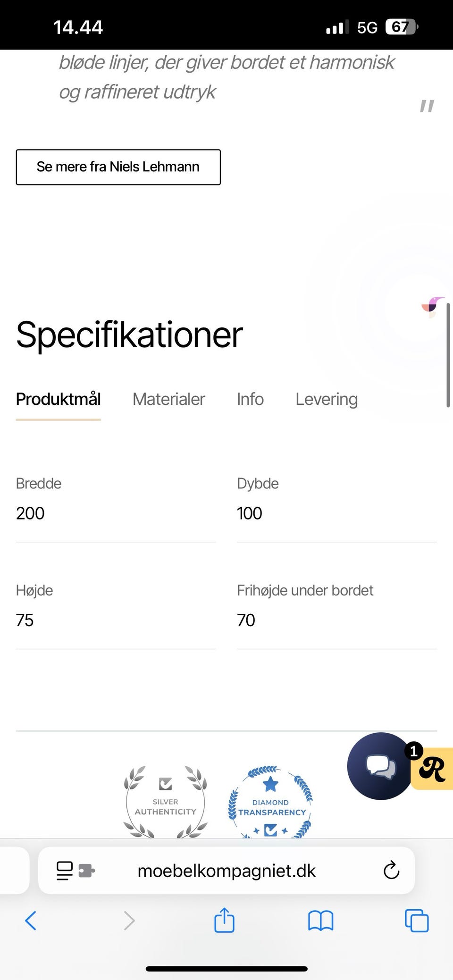Tap the extensions puzzle icon
453x980 pixels.
pos(86,871)
